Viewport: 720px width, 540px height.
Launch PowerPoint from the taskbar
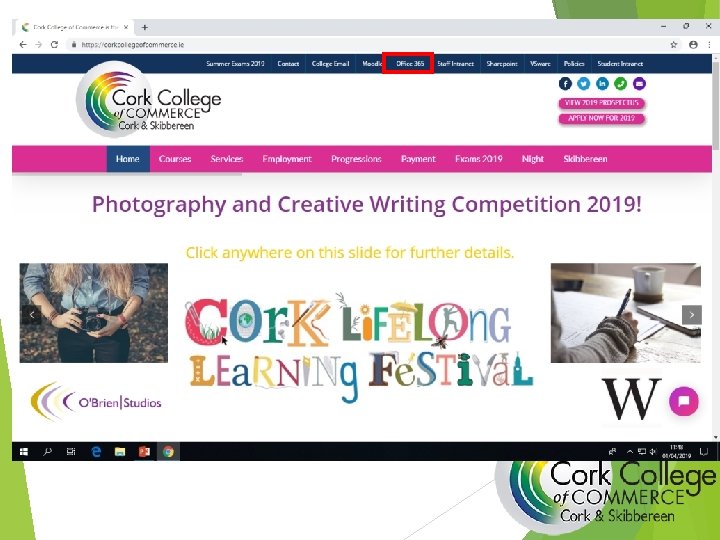point(144,452)
